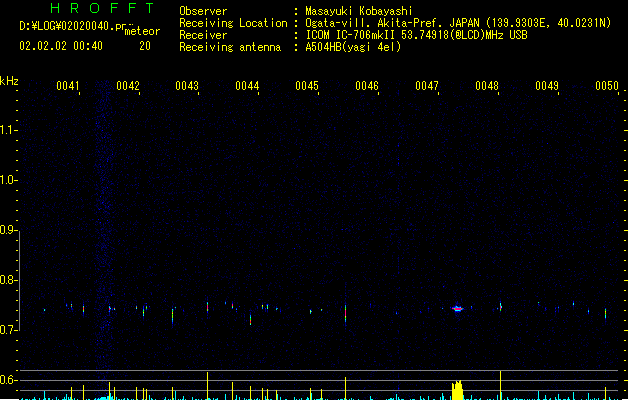Click the wide yellow power block below 0047
Image resolution: width=629 pixels, height=400 pixels.
(x=457, y=390)
